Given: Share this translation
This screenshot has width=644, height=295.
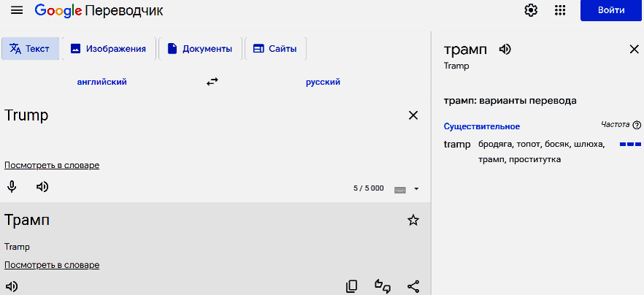Looking at the screenshot, I should click(x=414, y=286).
